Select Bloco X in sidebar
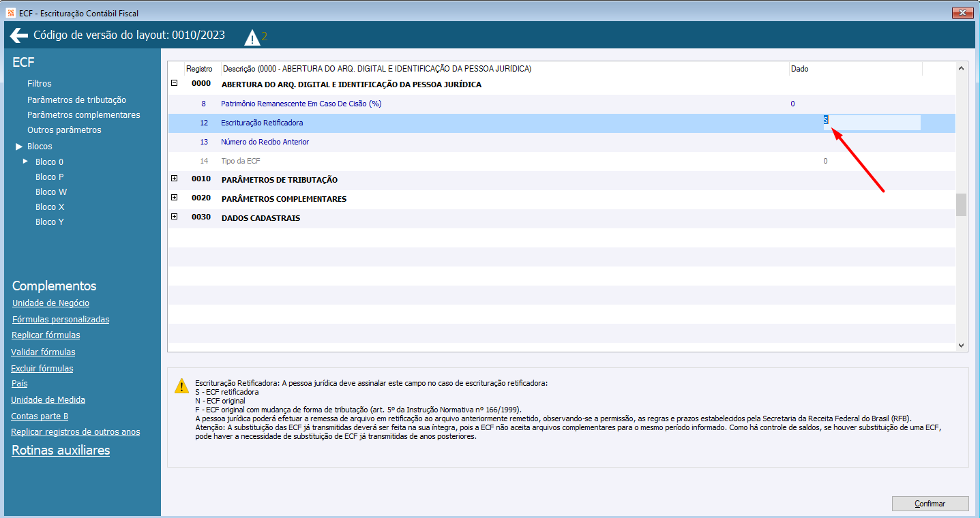Viewport: 980px width, 518px height. coord(50,207)
